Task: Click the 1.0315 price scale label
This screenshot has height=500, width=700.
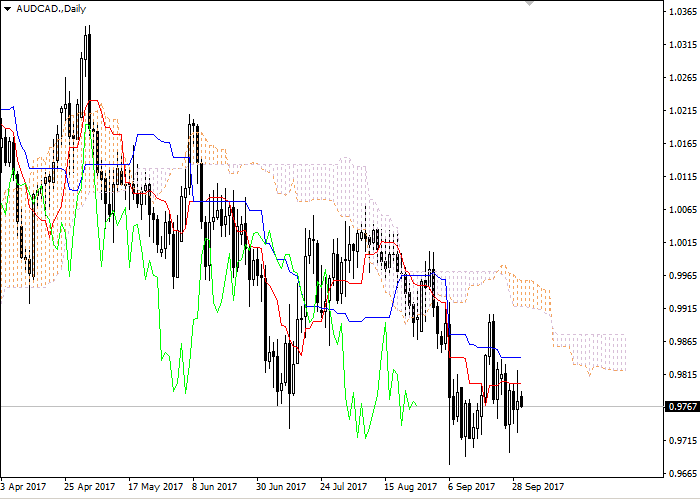Action: [683, 45]
